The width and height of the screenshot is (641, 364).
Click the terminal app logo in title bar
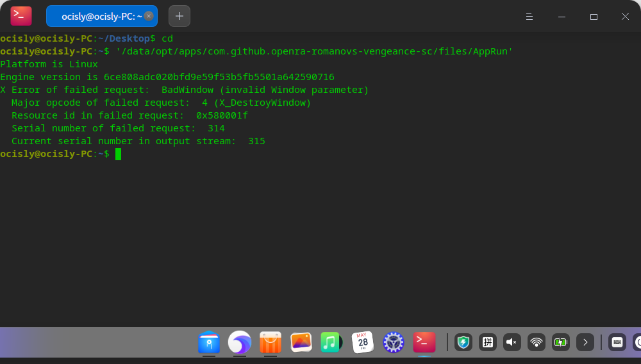pos(21,16)
